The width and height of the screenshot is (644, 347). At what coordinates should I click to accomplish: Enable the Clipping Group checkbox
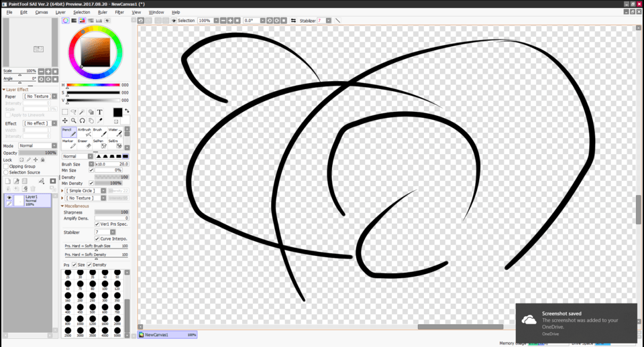click(7, 166)
